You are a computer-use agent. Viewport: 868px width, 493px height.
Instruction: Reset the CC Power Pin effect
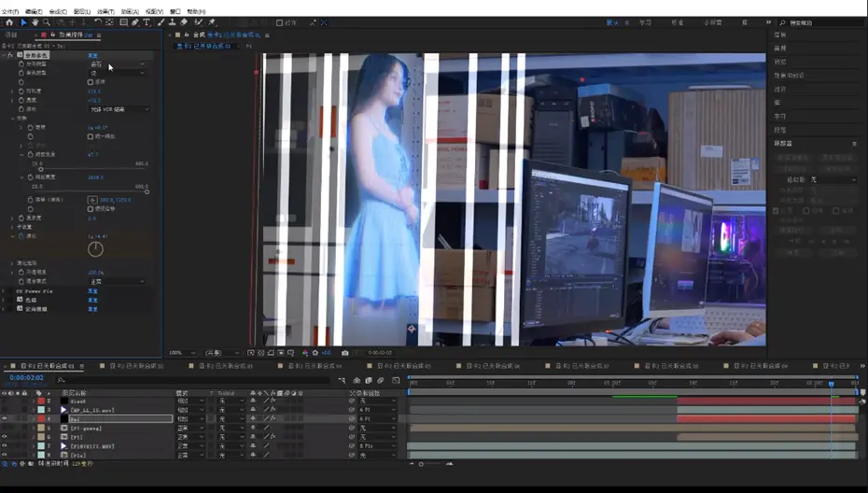[x=92, y=290]
